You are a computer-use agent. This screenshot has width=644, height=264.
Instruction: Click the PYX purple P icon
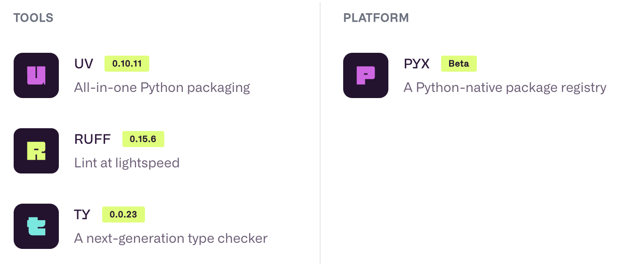(366, 75)
